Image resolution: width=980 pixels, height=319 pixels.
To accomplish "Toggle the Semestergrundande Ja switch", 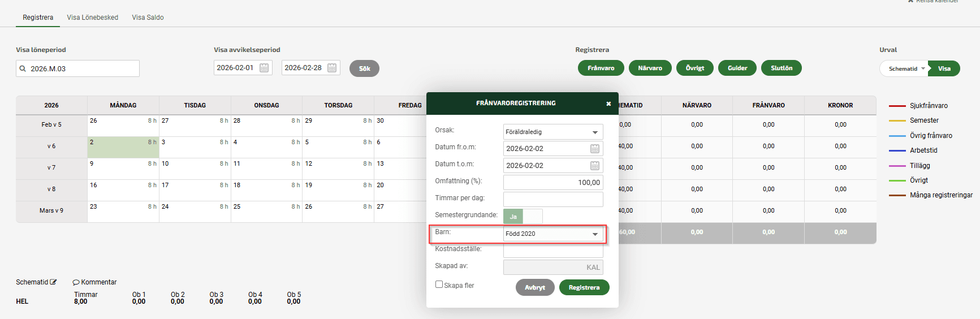I will pos(523,217).
